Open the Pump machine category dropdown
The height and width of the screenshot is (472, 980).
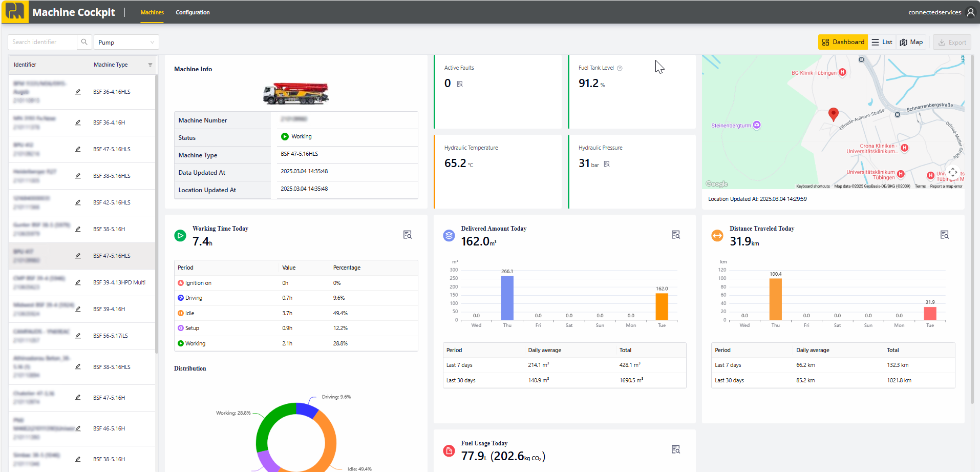(126, 42)
